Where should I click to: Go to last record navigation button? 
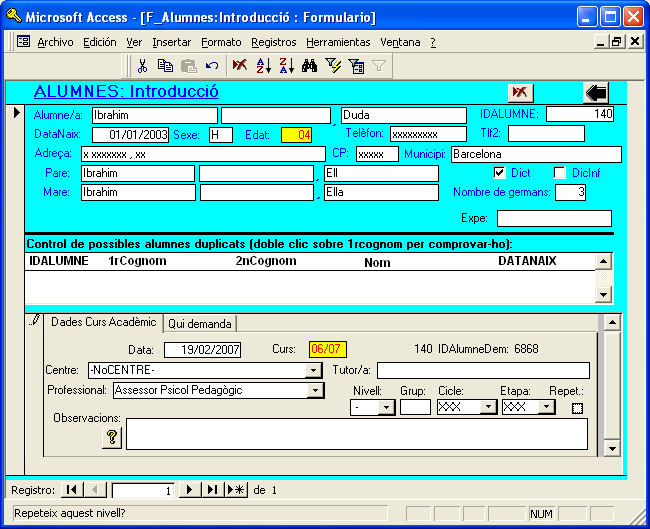click(x=212, y=490)
